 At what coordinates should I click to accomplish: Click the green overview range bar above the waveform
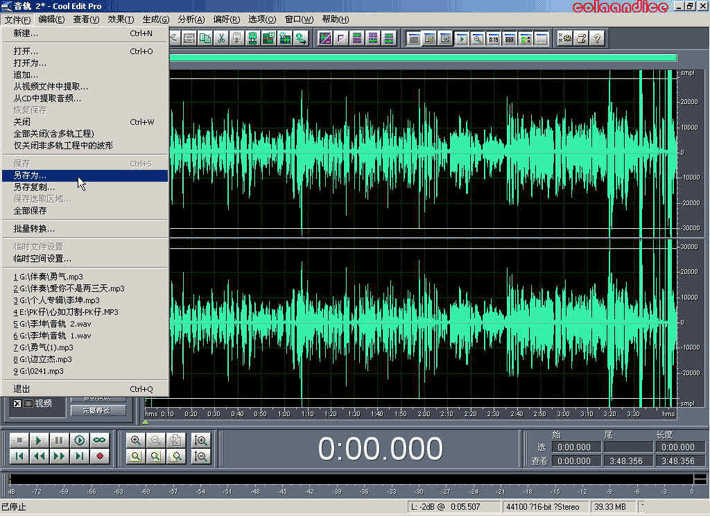click(420, 58)
